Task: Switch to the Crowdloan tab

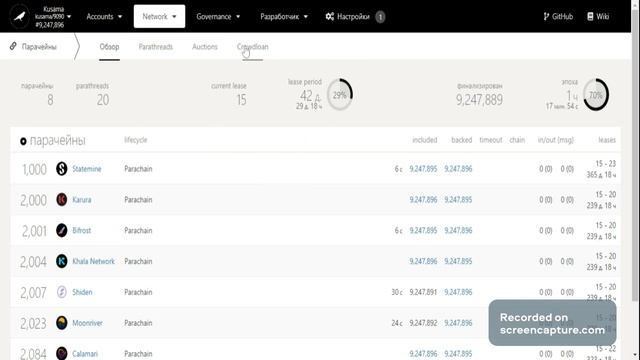Action: coord(253,47)
